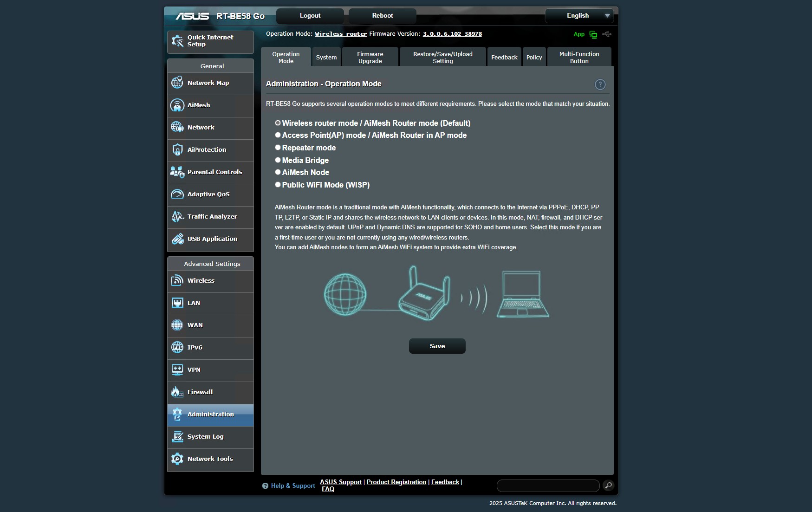Open the Parental Controls menu item

point(210,172)
